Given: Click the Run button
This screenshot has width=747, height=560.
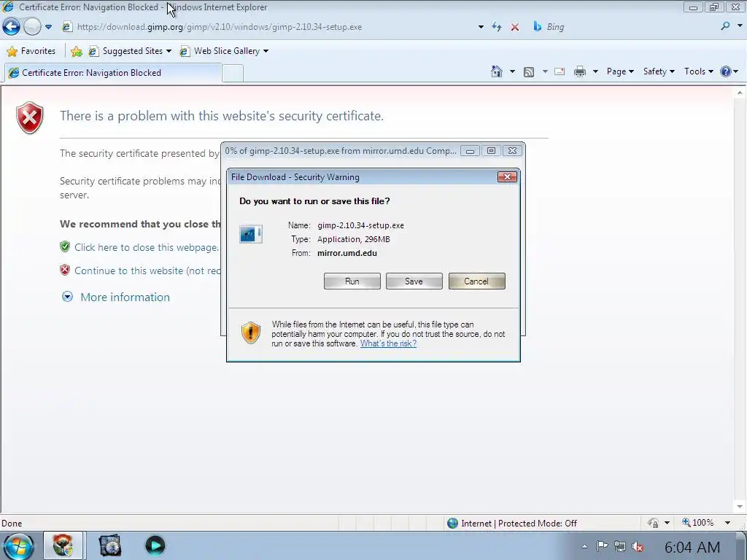Looking at the screenshot, I should 352,281.
